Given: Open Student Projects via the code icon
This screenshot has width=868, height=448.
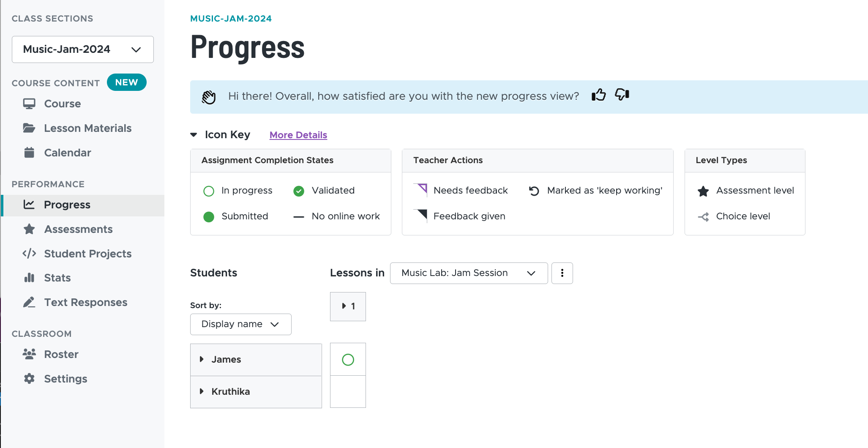Looking at the screenshot, I should pos(29,254).
